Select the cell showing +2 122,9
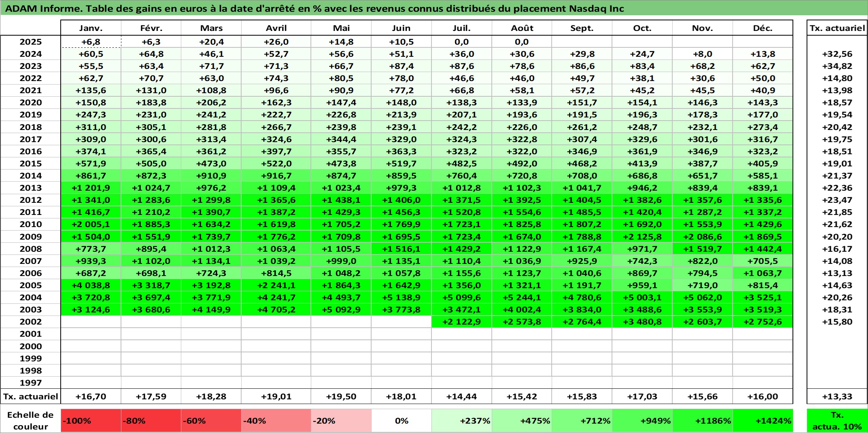868x433 pixels. [x=462, y=322]
